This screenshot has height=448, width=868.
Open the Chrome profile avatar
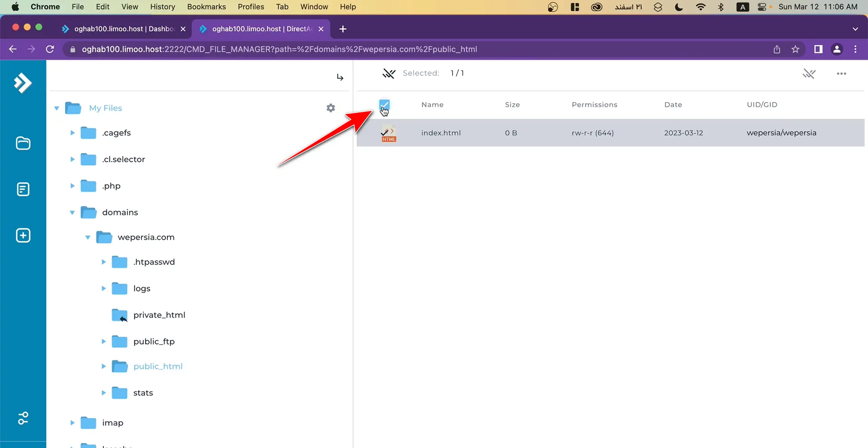coord(837,49)
